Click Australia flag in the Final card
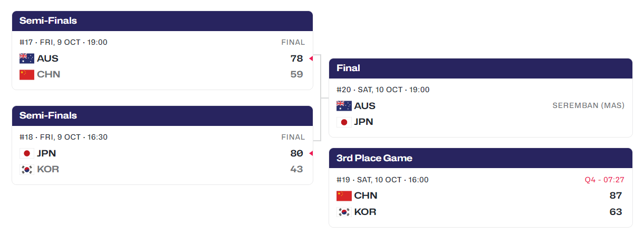This screenshot has width=644, height=235. pyautogui.click(x=344, y=106)
